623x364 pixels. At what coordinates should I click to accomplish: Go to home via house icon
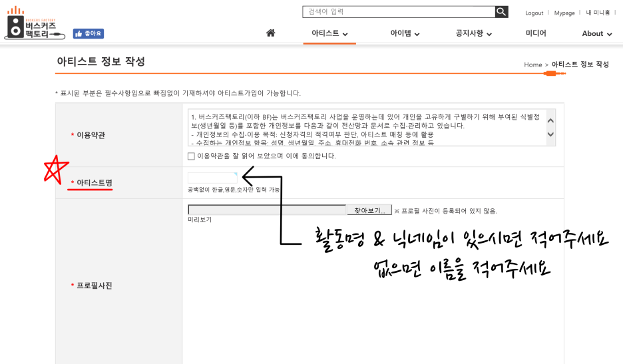pyautogui.click(x=271, y=33)
